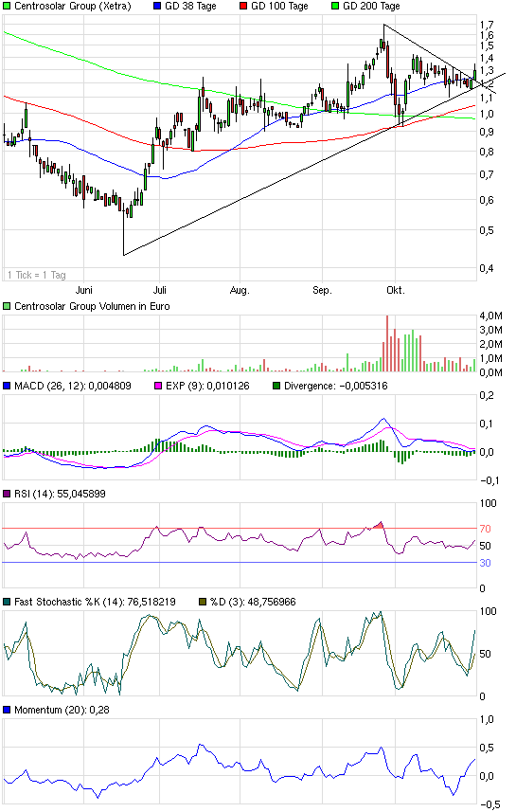Click the GD 100 Tage legend label
Screen dimensions: 516x812
(x=279, y=7)
